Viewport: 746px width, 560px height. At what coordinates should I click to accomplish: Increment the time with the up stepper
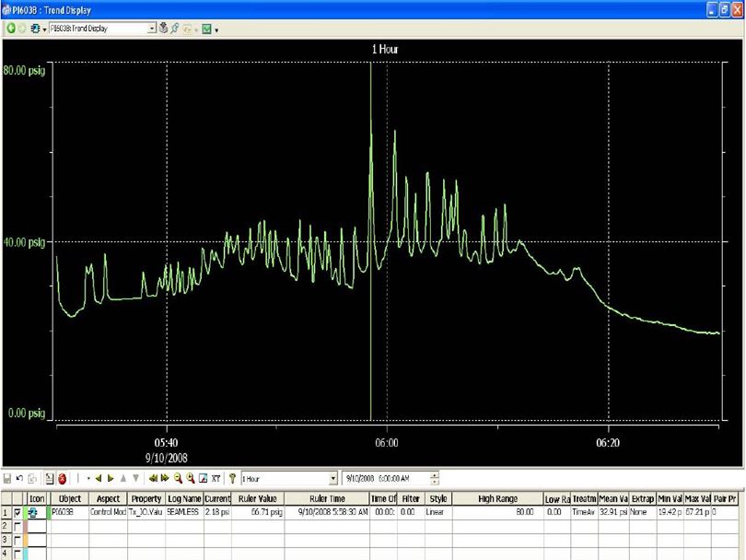[435, 475]
